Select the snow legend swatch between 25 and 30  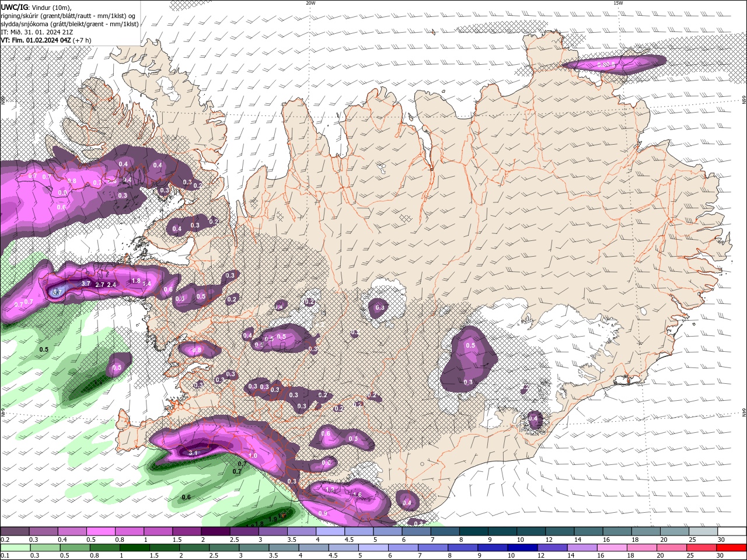click(x=703, y=531)
